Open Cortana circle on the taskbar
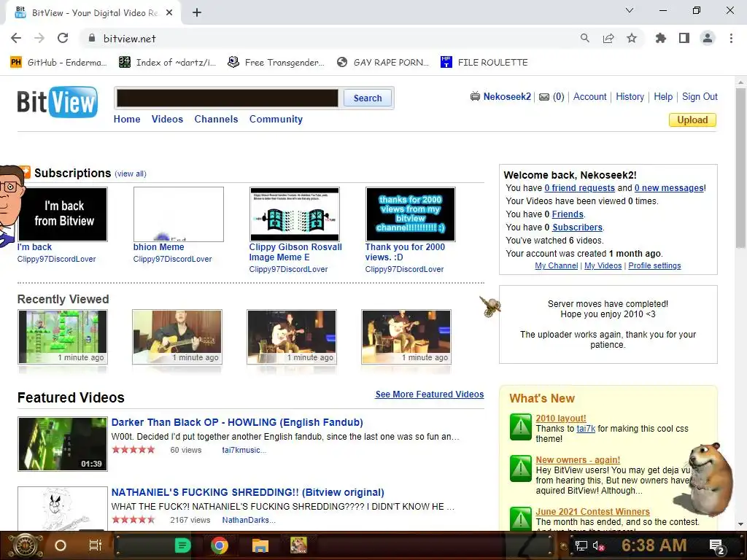 (x=61, y=545)
